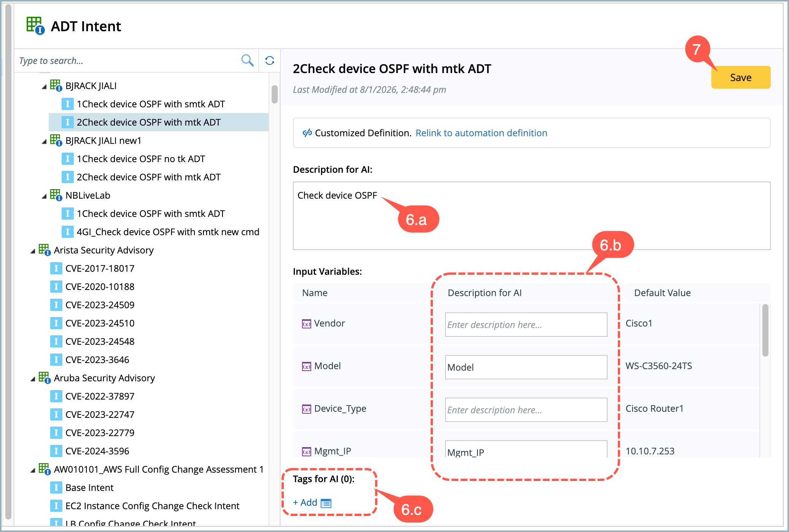The width and height of the screenshot is (789, 532).
Task: Click the search magnifier icon
Action: (x=247, y=60)
